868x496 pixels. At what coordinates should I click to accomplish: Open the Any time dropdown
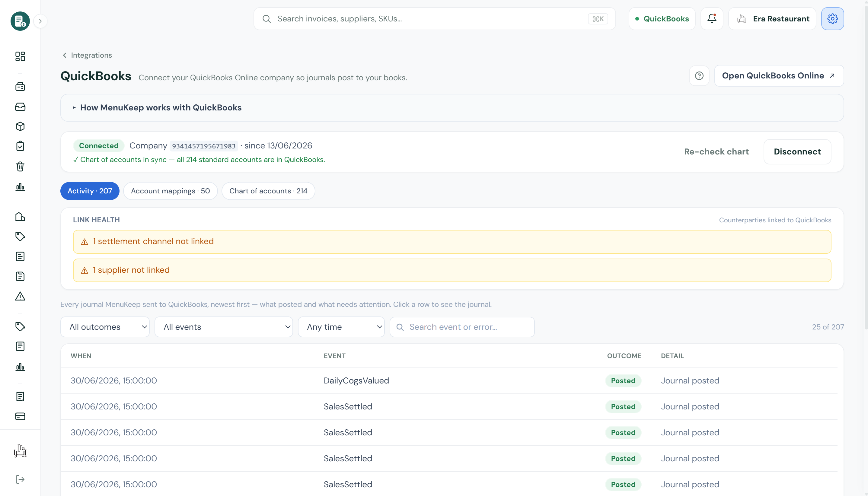pyautogui.click(x=341, y=327)
